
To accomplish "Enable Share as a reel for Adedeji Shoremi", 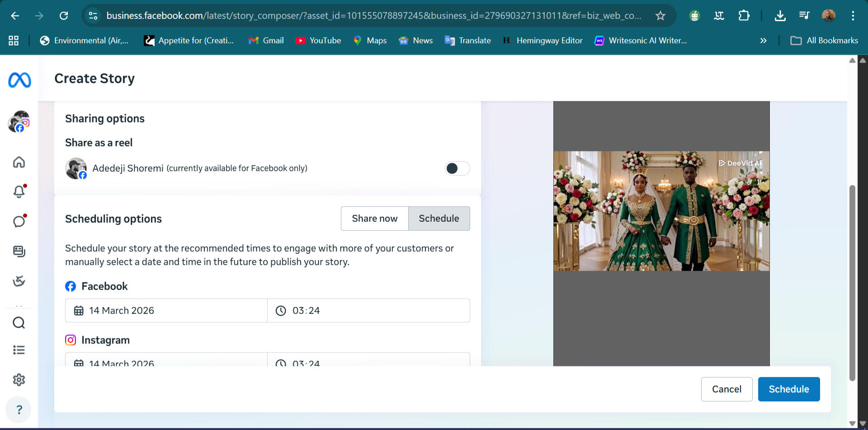I will pyautogui.click(x=457, y=168).
